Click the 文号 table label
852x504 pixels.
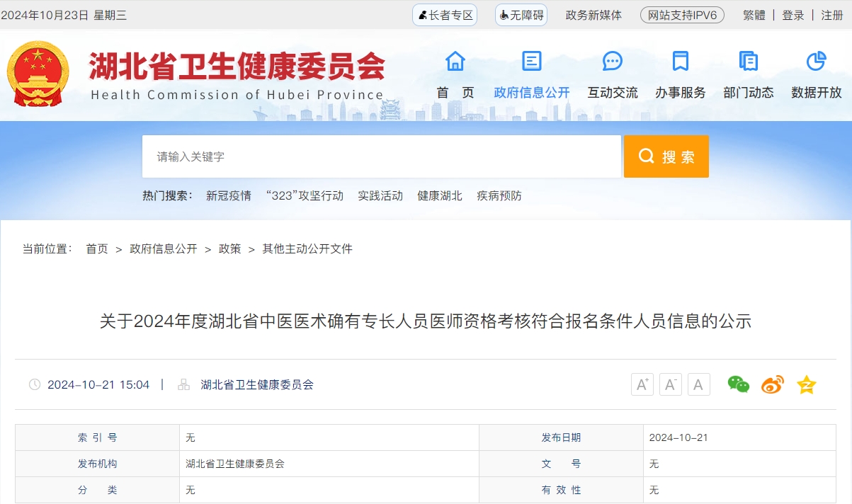(x=561, y=464)
